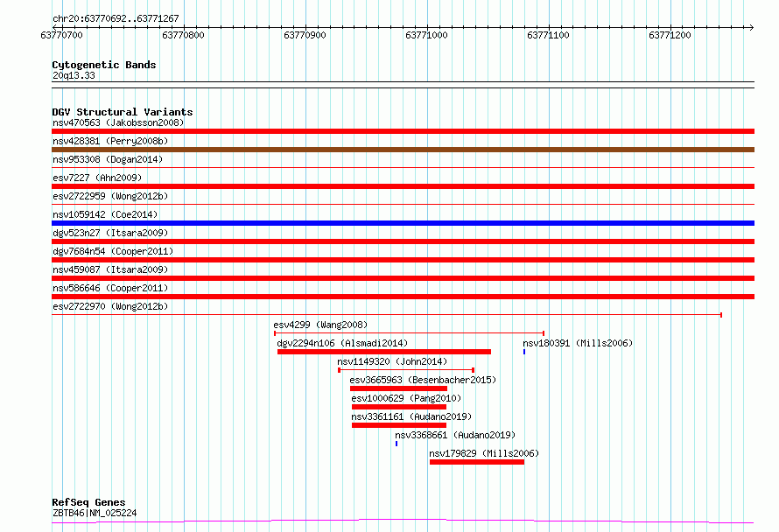Click nsv3368661 (Audano2019) label
This screenshot has height=532, width=779.
point(455,435)
